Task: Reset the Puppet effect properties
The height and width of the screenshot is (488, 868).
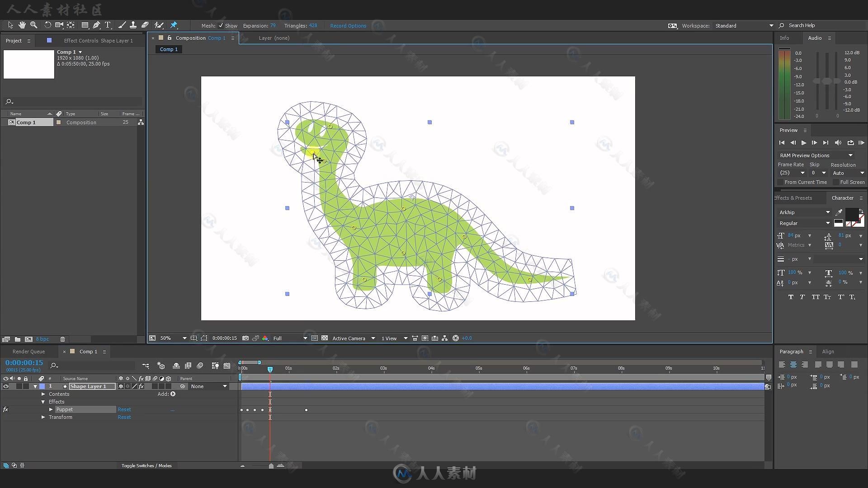Action: coord(123,409)
